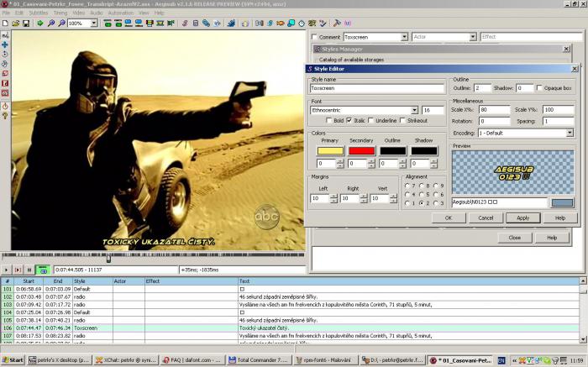Open the Actor dropdown
The image size is (588, 367).
pyautogui.click(x=473, y=37)
